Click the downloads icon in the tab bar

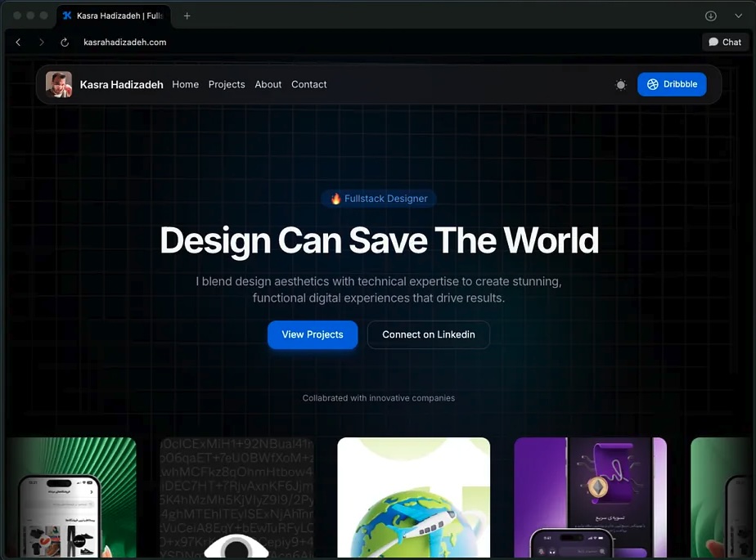(711, 16)
